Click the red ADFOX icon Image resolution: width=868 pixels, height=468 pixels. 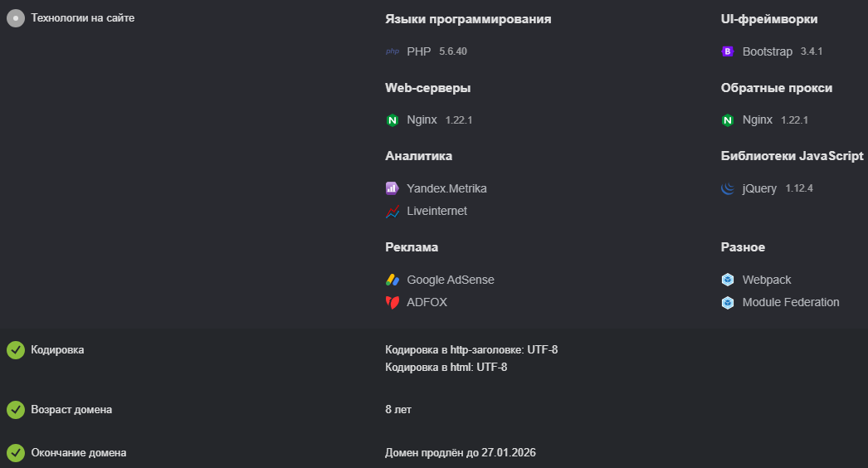click(392, 302)
